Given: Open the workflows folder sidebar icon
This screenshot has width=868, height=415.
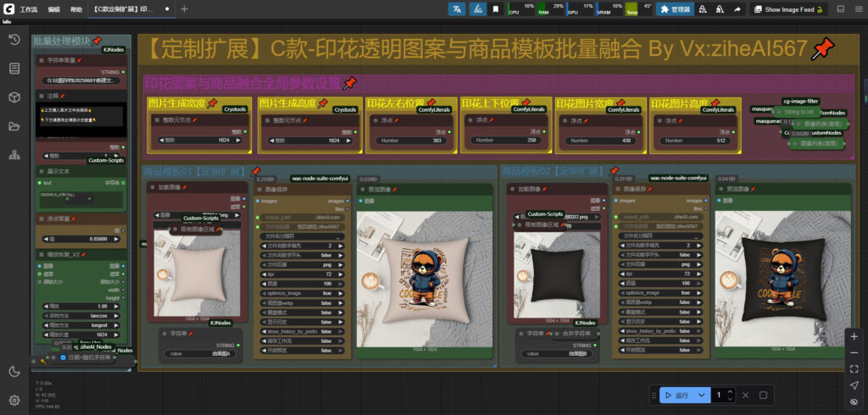Looking at the screenshot, I should click(14, 126).
